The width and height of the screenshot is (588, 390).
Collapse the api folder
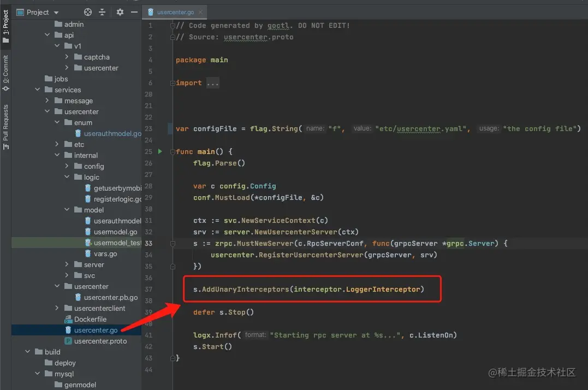[x=47, y=35]
